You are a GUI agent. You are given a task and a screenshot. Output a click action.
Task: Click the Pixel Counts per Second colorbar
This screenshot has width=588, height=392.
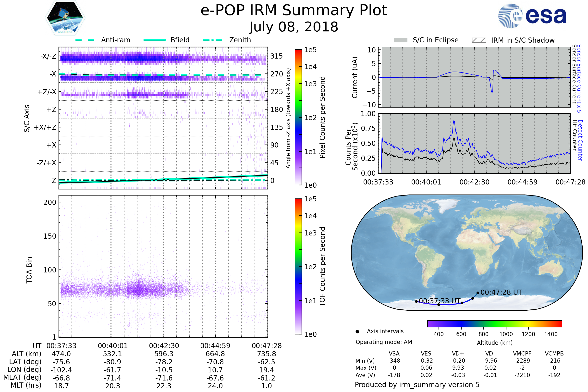pos(298,117)
